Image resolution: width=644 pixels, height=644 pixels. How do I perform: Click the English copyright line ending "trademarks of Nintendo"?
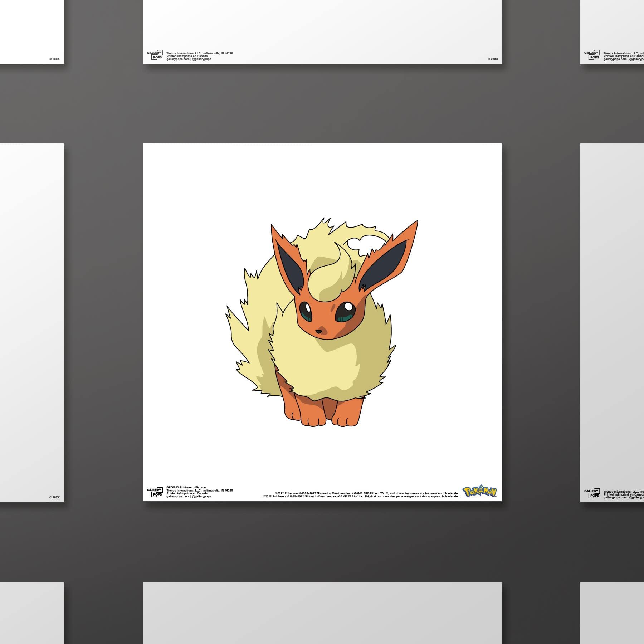367,493
